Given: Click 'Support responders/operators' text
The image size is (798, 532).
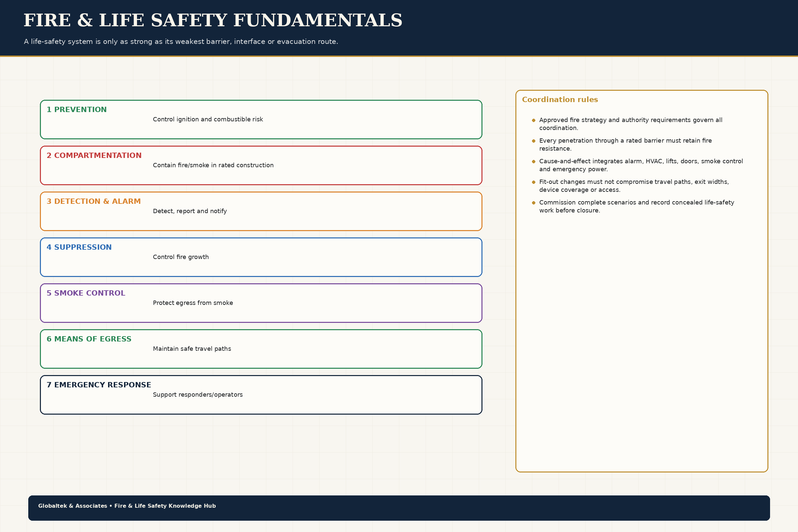Looking at the screenshot, I should 198,395.
